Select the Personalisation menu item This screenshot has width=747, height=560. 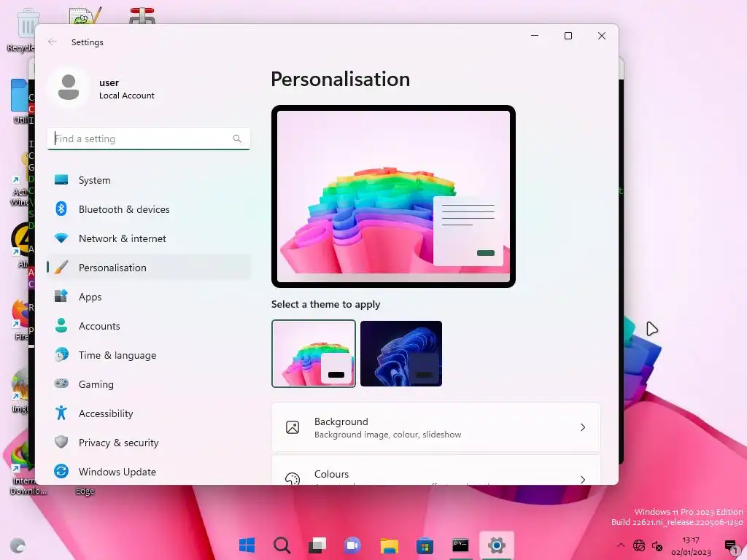coord(149,267)
